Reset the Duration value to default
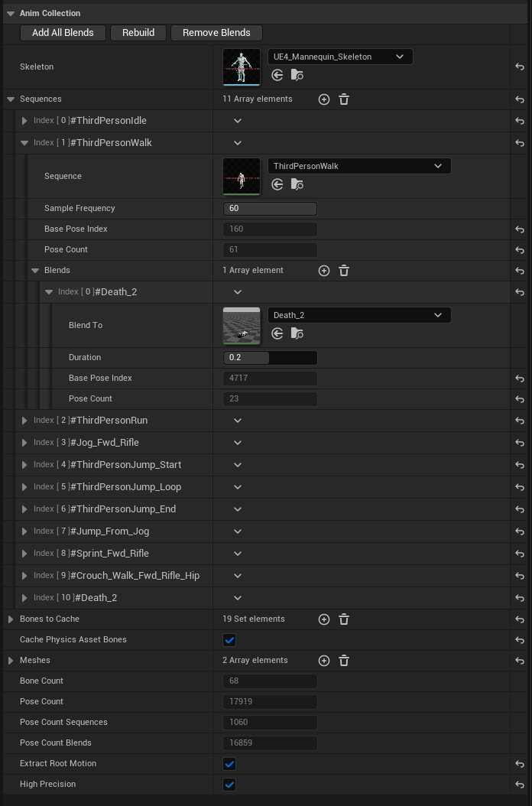The width and height of the screenshot is (532, 806). pos(519,358)
